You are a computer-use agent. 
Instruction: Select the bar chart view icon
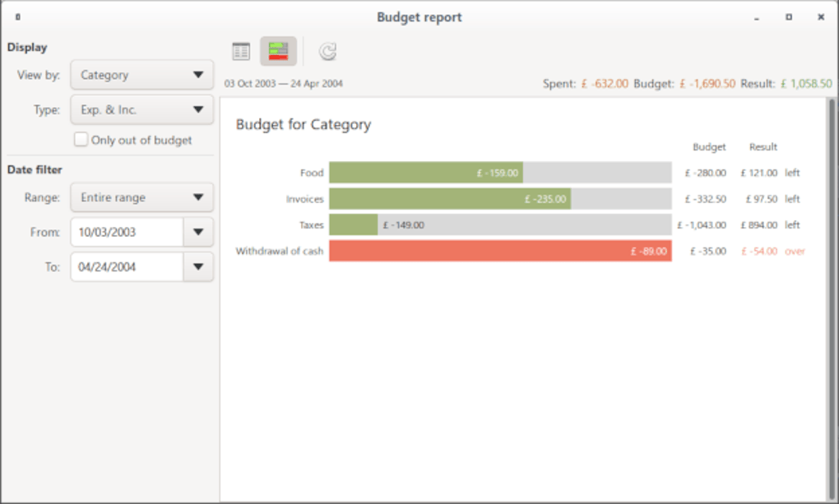[x=278, y=52]
